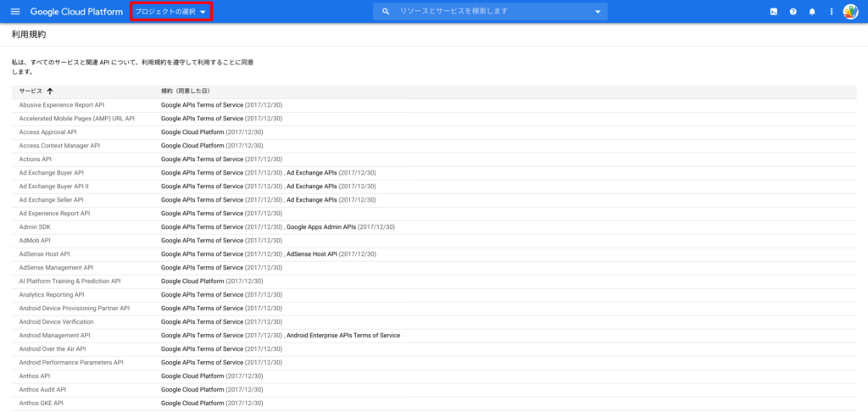Screen dimensions: 868x412
Task: Expand the search bar dropdown arrow
Action: 598,12
